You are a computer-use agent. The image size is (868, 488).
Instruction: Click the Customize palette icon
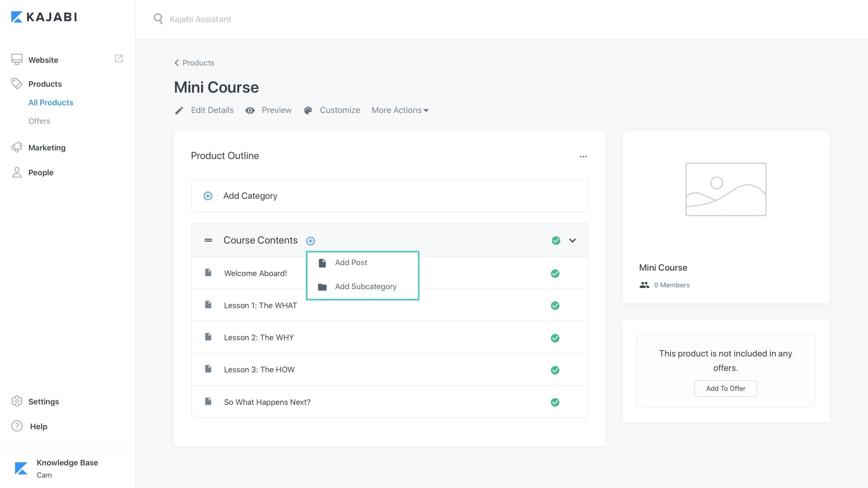tap(308, 111)
